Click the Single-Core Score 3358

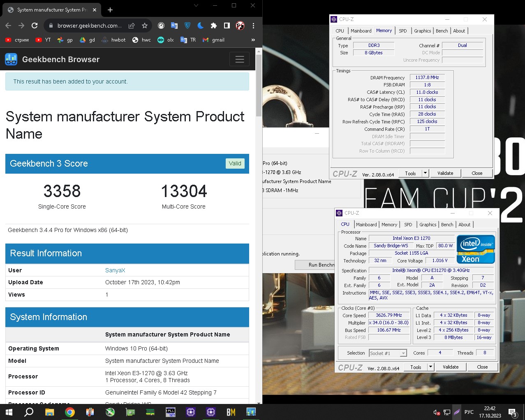point(62,191)
